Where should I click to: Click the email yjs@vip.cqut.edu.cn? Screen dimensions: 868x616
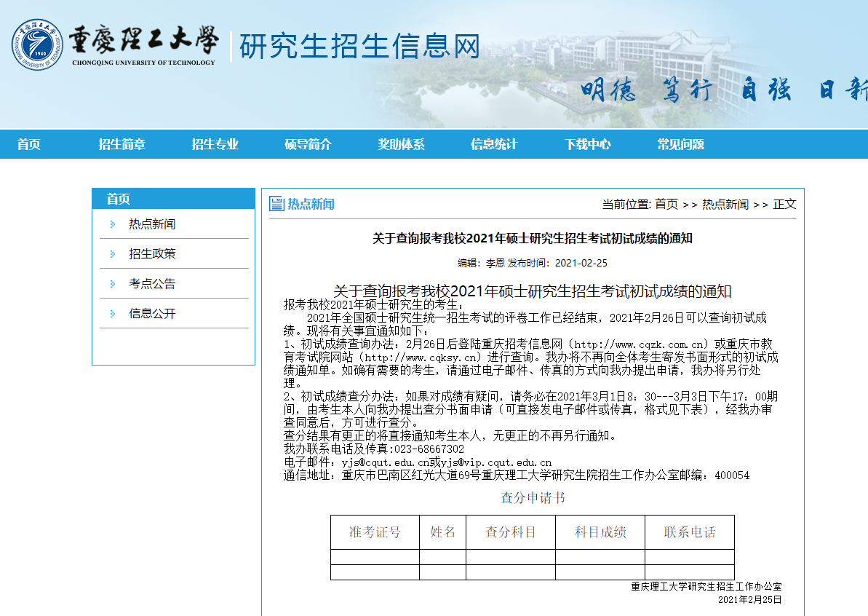point(496,462)
